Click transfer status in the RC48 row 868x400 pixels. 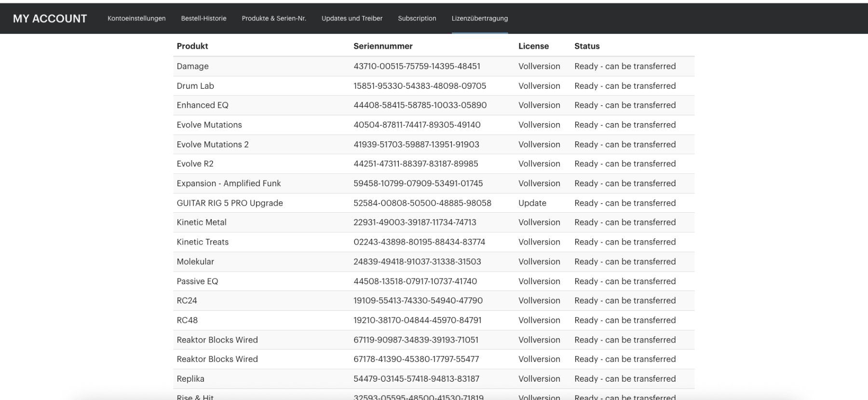click(625, 320)
